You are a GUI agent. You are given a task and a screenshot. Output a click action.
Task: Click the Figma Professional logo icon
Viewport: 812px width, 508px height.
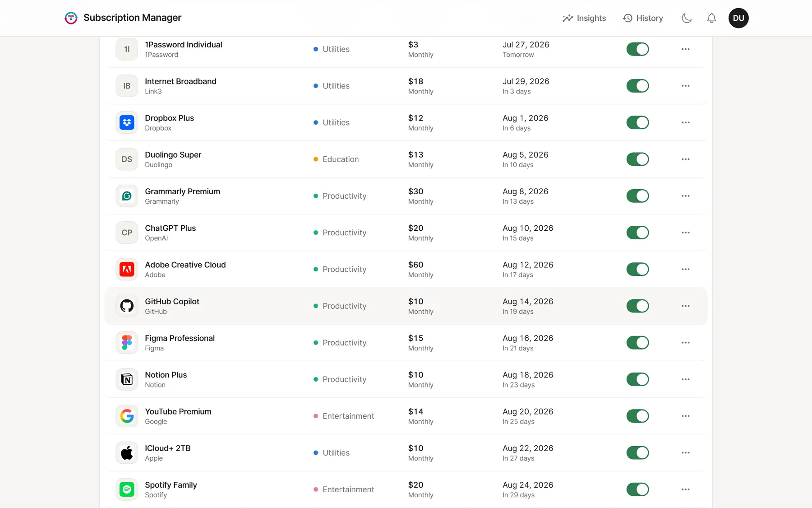[127, 343]
